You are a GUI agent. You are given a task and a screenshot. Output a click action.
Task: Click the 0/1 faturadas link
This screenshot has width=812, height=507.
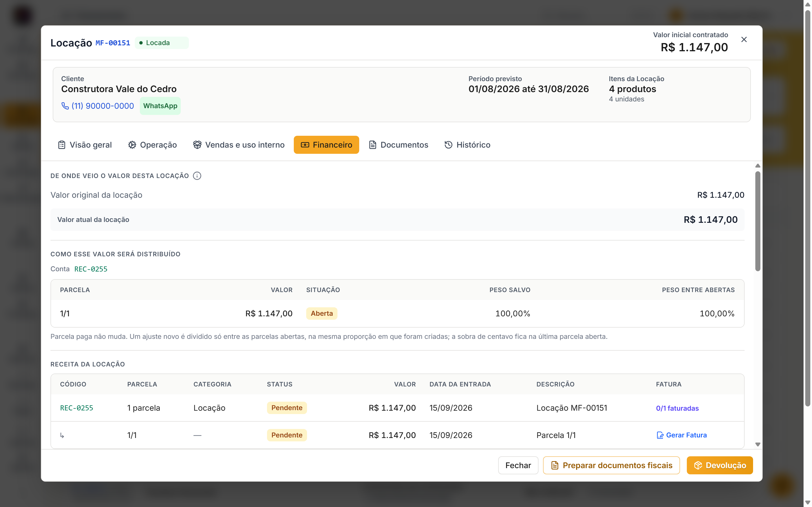[x=677, y=408]
